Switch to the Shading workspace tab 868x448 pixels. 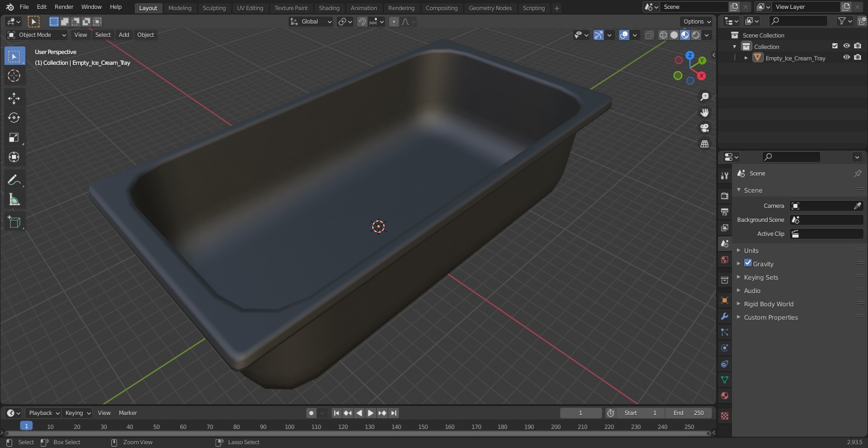[329, 8]
